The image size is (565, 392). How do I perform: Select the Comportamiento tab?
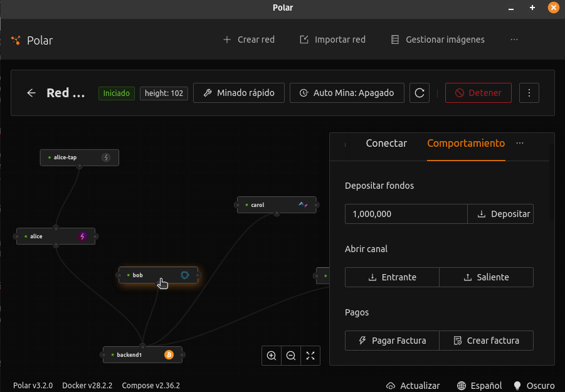[465, 144]
